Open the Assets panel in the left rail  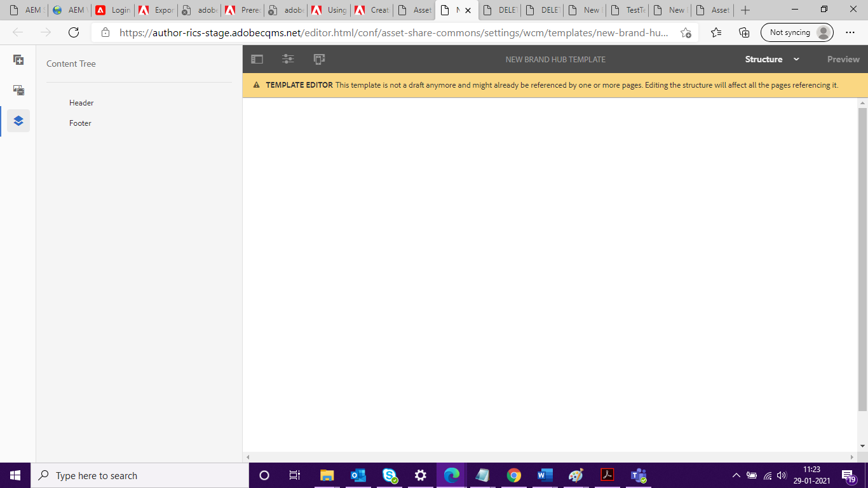[18, 90]
